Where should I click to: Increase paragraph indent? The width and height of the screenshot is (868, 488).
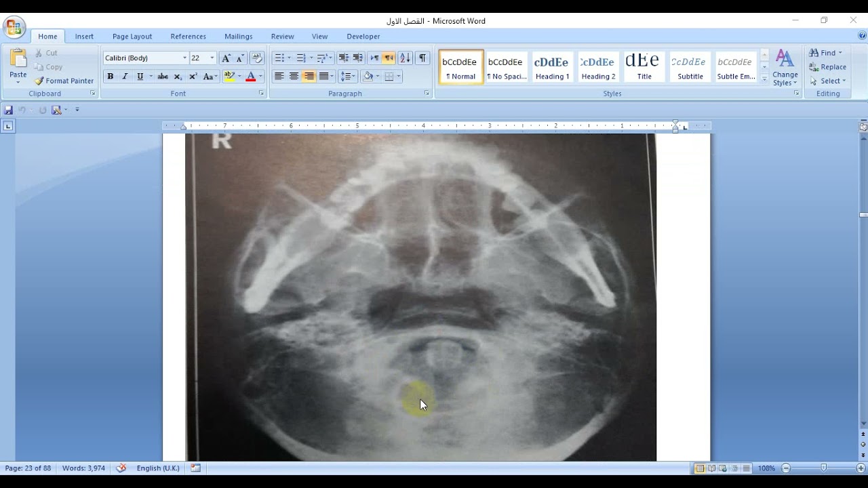(358, 58)
